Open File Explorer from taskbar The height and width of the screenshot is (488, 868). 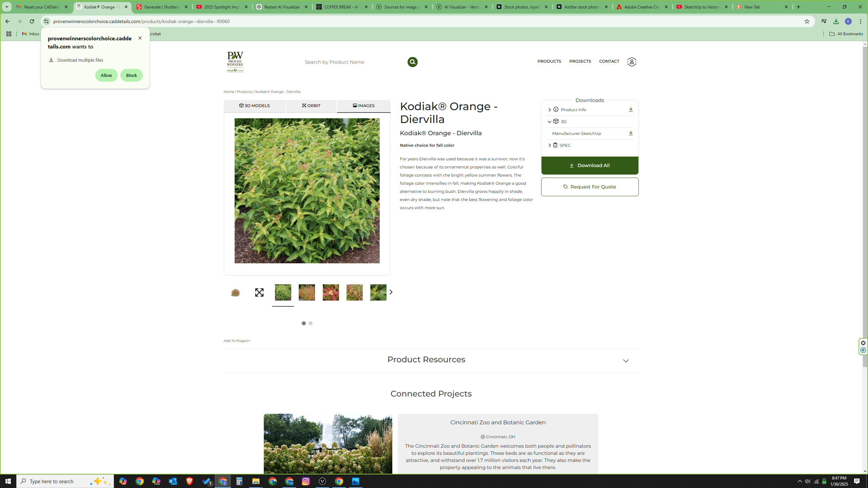[256, 481]
